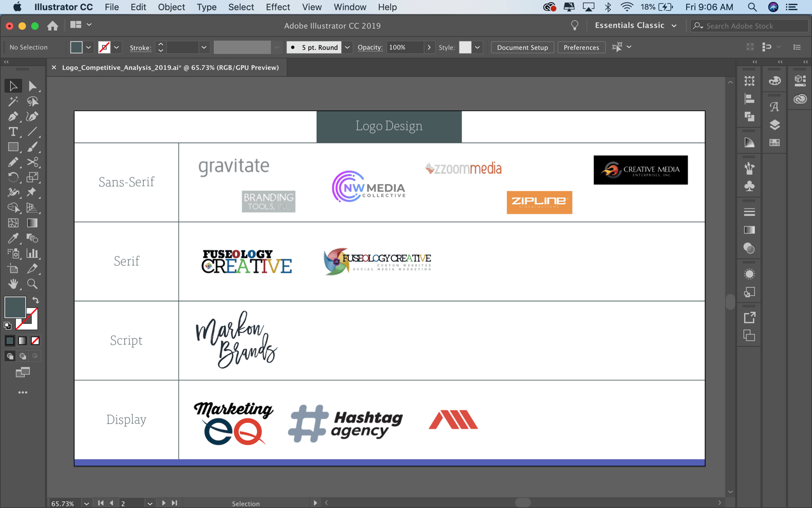The width and height of the screenshot is (812, 508).
Task: Open the Window menu
Action: click(350, 7)
